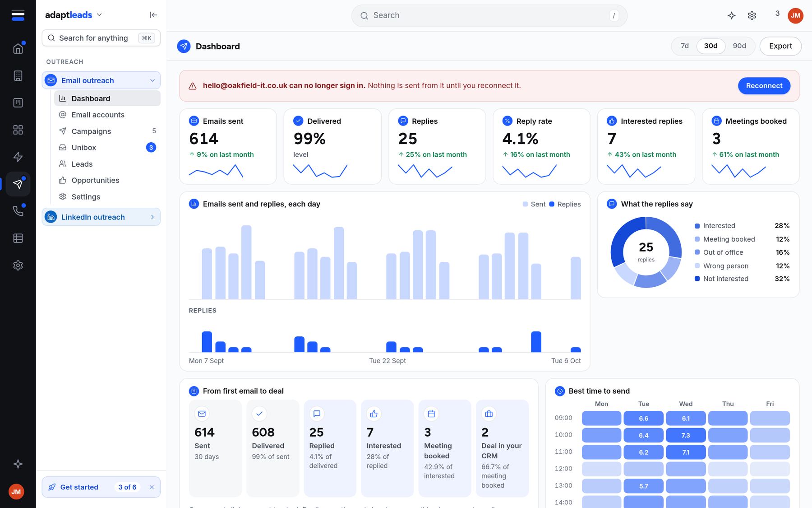Open settings gear in top bar
Viewport: 812px width, 508px height.
coord(752,15)
